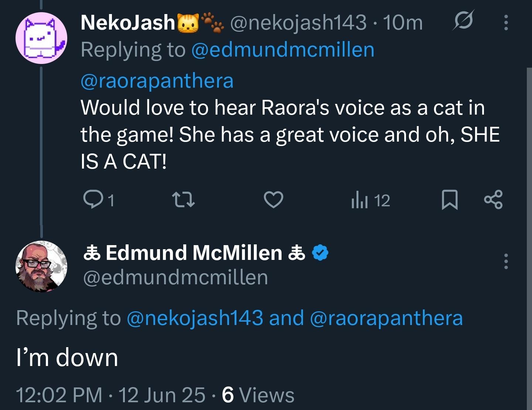The height and width of the screenshot is (410, 532).
Task: Click the 6 Views count
Action: (x=258, y=395)
